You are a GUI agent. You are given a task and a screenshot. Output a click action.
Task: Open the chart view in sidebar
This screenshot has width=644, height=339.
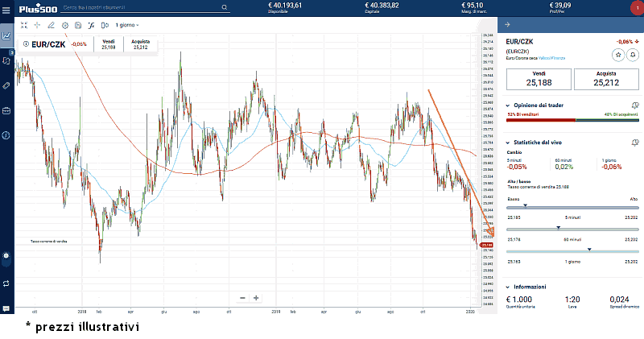pos(6,35)
